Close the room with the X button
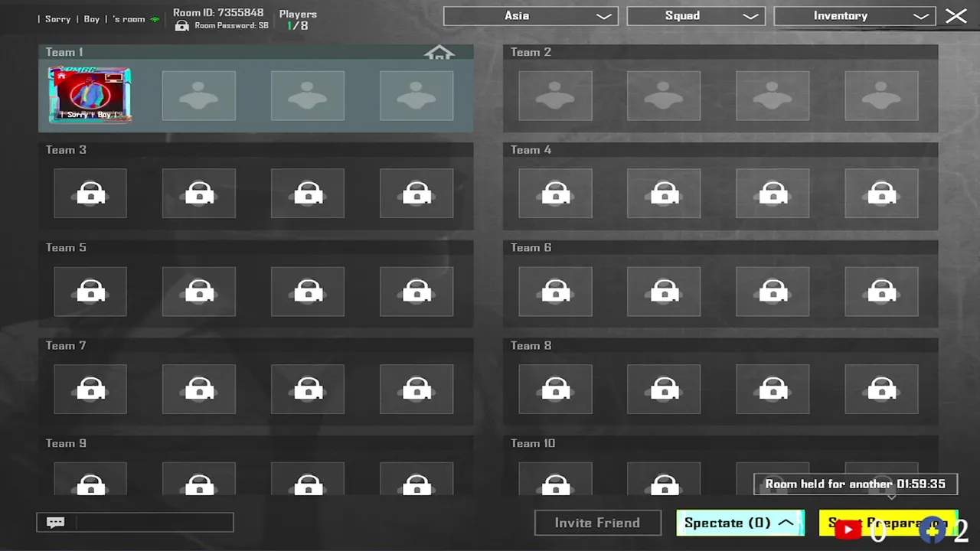Screen dimensions: 980x551 point(956,16)
